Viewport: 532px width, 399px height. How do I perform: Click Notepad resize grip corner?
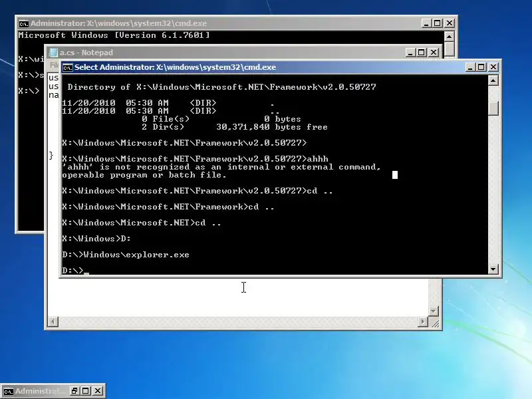pos(435,323)
